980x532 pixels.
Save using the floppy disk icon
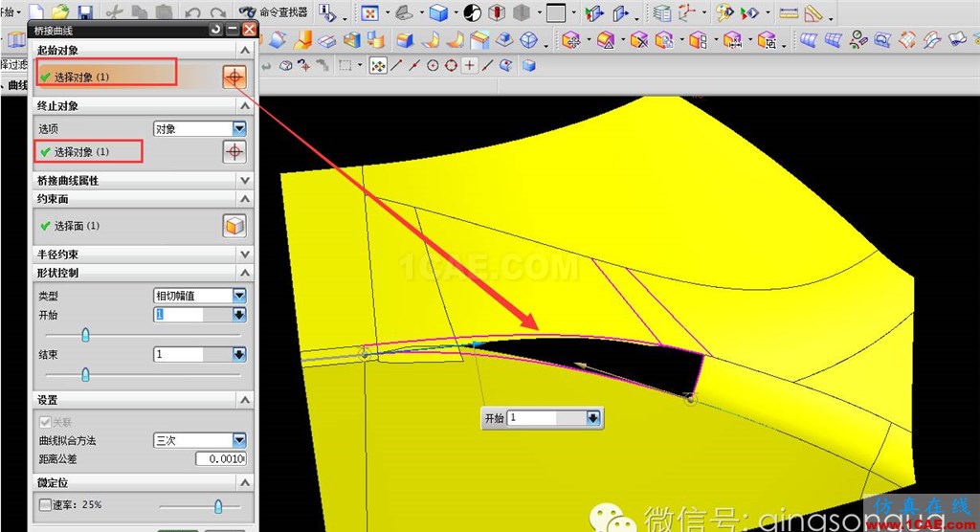point(84,11)
